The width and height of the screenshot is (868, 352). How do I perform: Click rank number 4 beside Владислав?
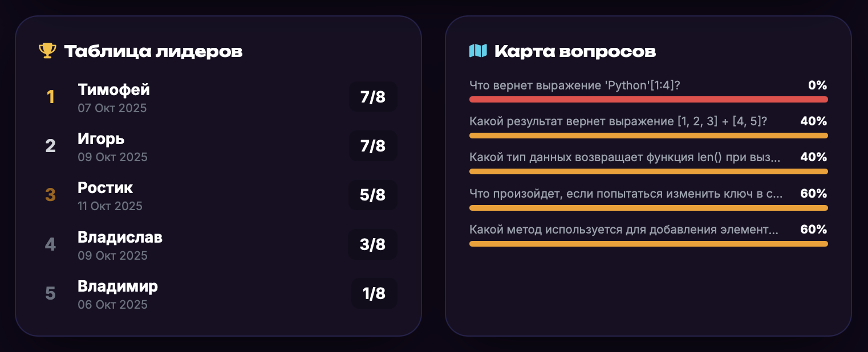pos(50,244)
